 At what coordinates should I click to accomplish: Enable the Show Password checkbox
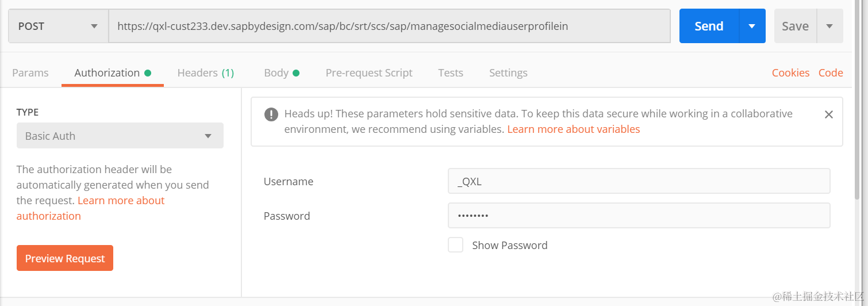point(455,245)
